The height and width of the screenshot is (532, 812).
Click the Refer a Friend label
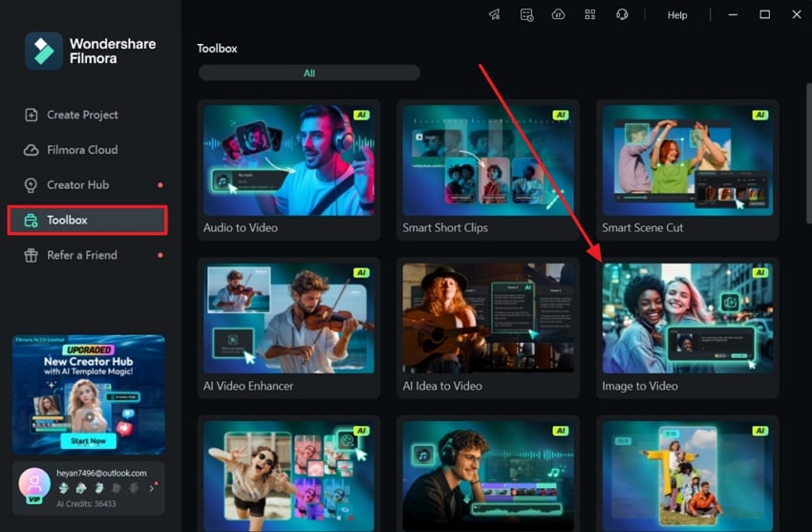point(82,255)
